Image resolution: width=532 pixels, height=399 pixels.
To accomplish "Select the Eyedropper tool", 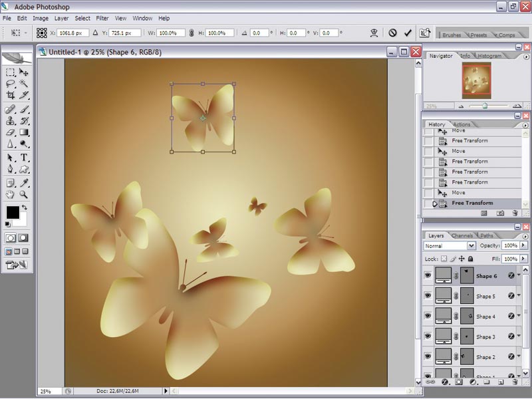I will click(24, 184).
